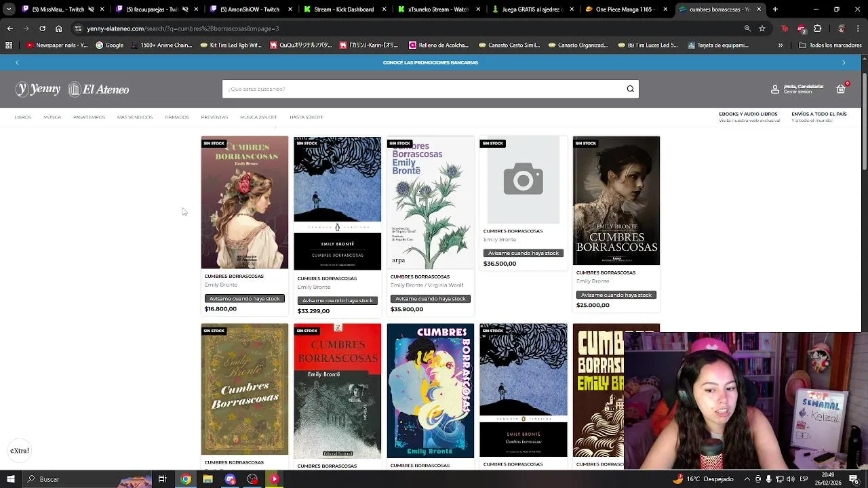Click the browser home icon
Screen dimensions: 868x488
[x=58, y=28]
